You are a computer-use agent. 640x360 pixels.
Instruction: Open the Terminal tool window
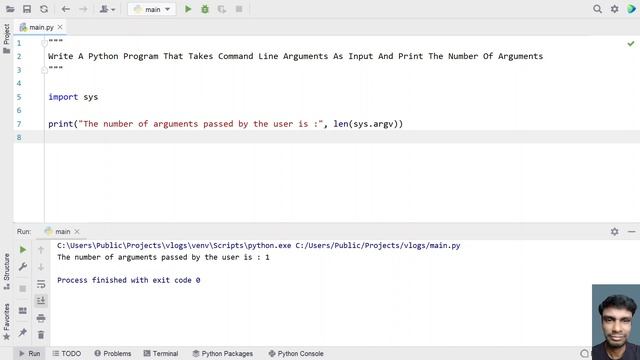[x=161, y=353]
